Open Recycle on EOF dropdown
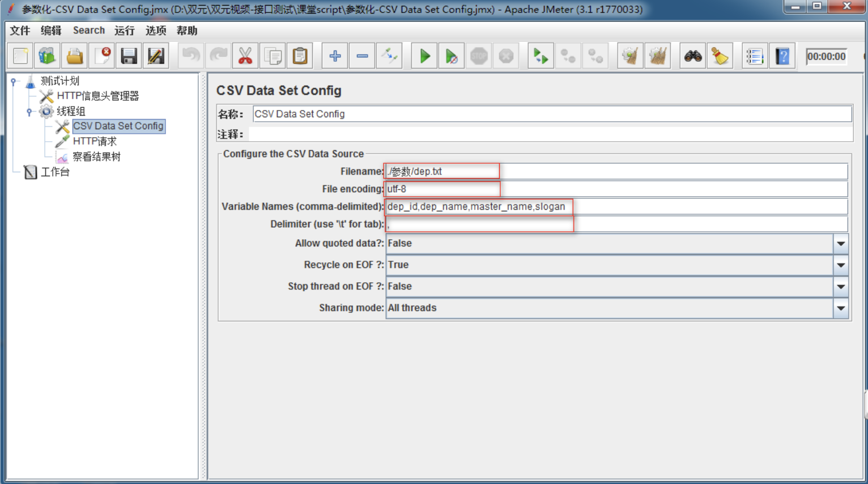 point(841,265)
